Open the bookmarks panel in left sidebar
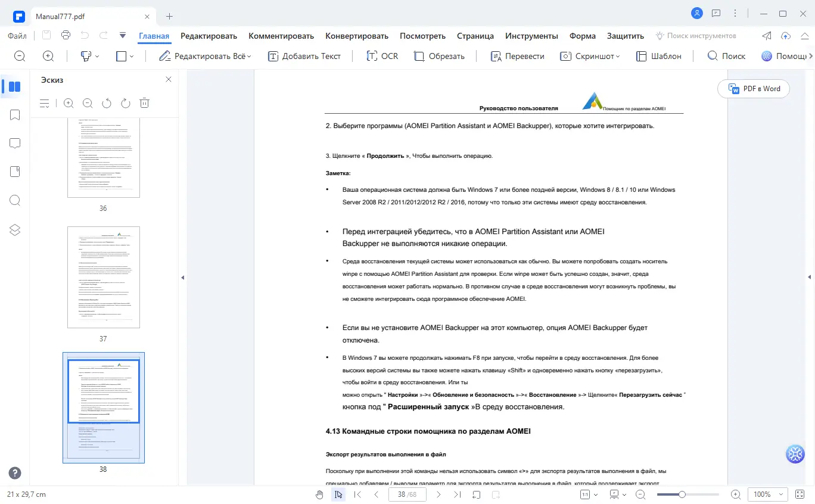 15,114
